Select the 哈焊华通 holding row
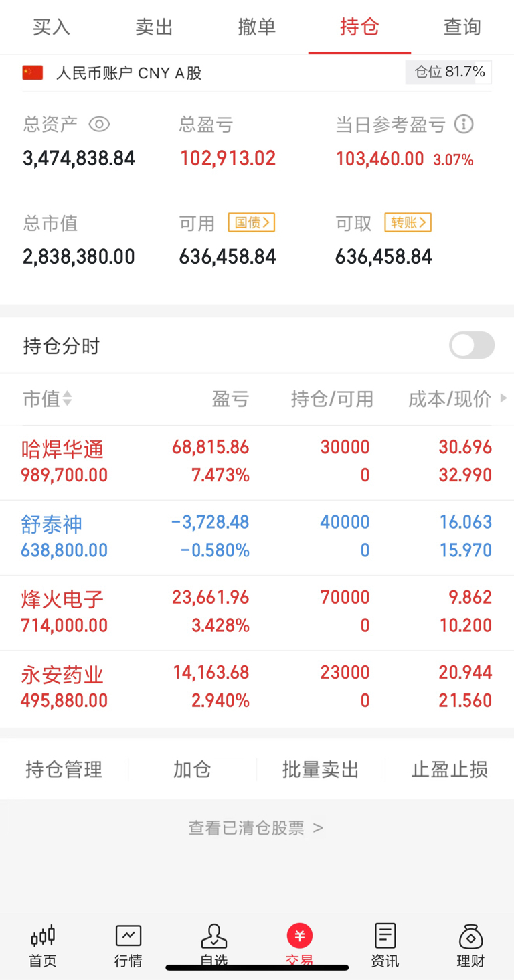The width and height of the screenshot is (514, 980). click(x=257, y=462)
